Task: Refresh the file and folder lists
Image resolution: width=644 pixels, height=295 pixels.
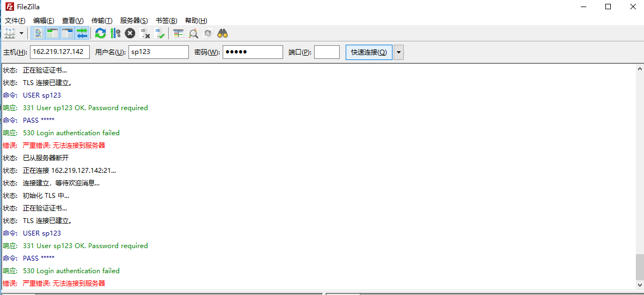Action: tap(100, 34)
